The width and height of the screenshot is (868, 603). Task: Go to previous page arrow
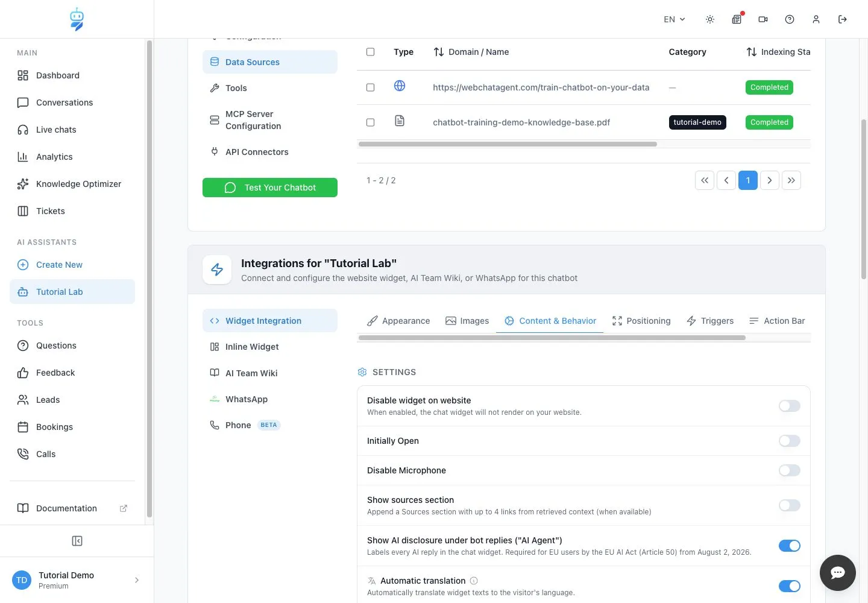[726, 180]
